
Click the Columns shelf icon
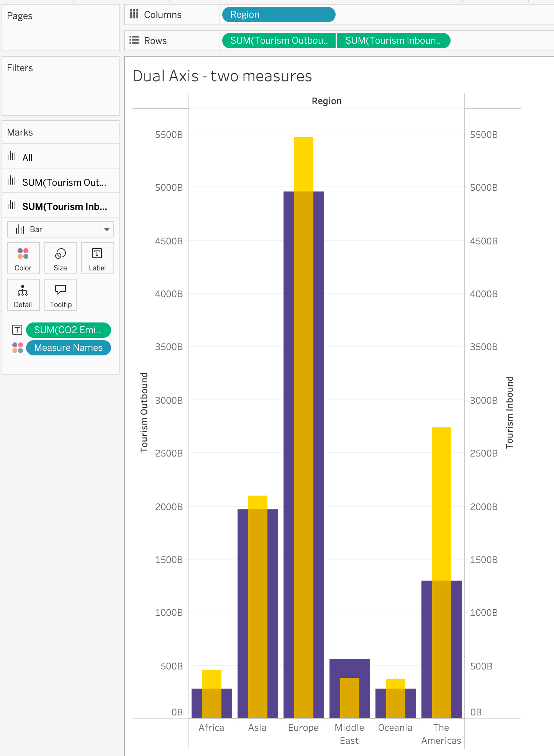(134, 15)
